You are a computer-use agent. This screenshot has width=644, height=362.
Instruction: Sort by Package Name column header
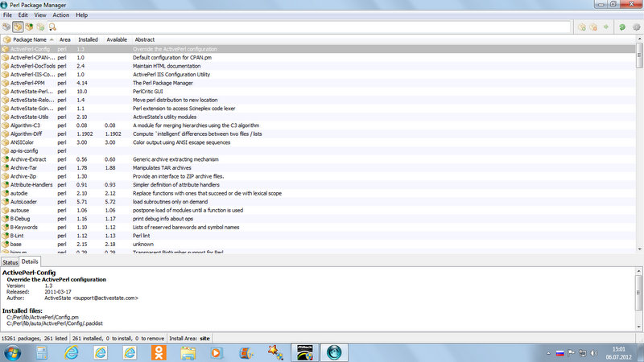[30, 39]
